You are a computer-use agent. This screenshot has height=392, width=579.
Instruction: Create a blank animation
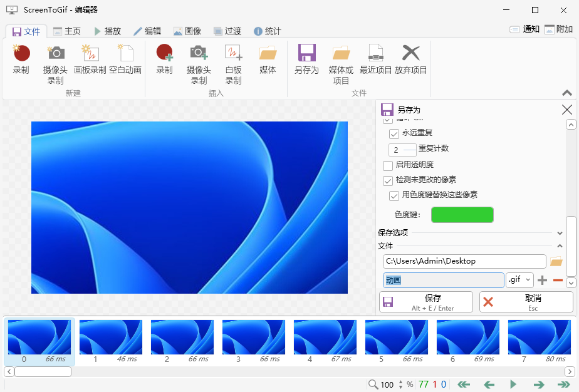click(125, 59)
